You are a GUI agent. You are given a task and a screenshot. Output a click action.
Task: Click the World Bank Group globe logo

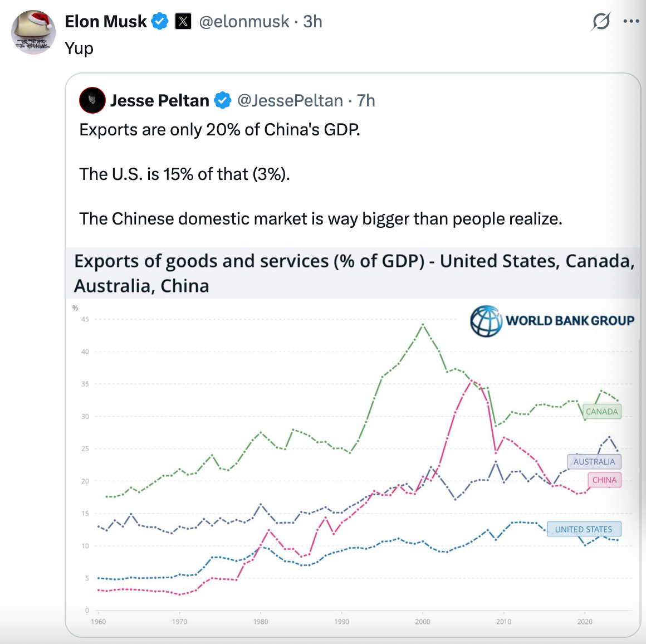486,321
